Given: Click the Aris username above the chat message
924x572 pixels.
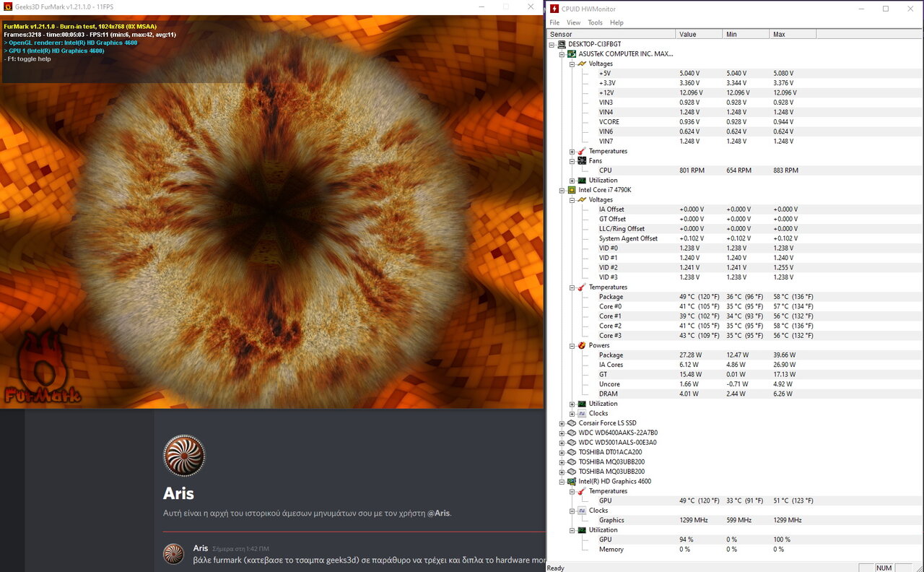Looking at the screenshot, I should coord(200,548).
